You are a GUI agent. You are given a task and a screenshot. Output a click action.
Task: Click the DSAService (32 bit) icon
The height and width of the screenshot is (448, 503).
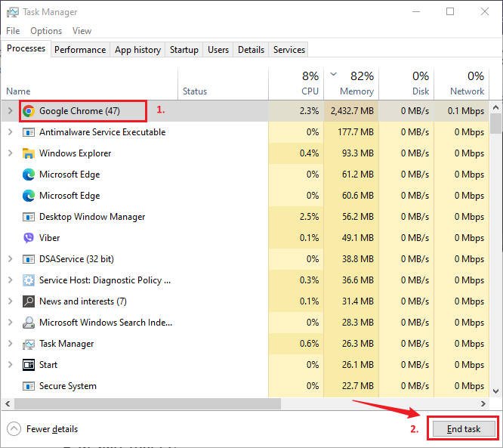tap(29, 259)
